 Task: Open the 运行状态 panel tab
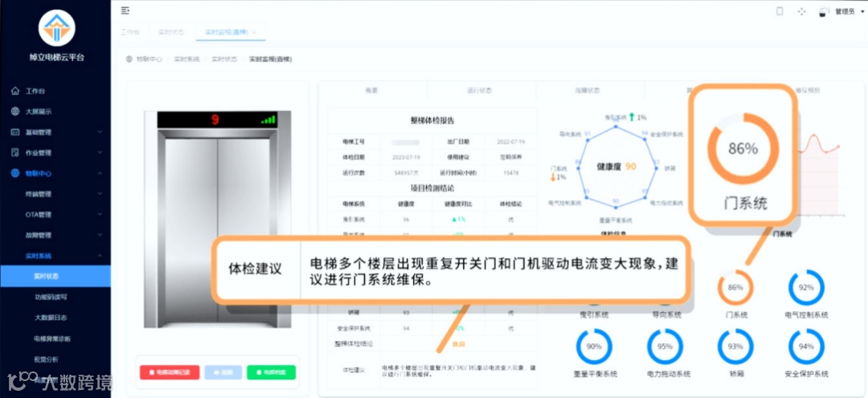pyautogui.click(x=479, y=90)
